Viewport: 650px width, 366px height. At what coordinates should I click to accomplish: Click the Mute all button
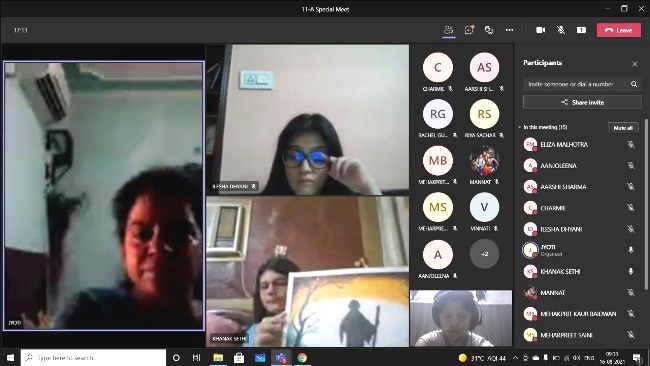tap(623, 128)
